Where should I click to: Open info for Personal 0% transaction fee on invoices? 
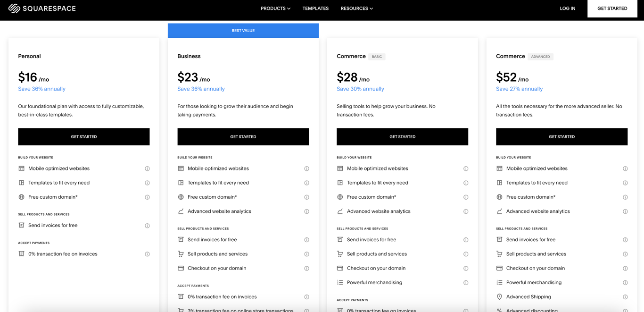147,254
